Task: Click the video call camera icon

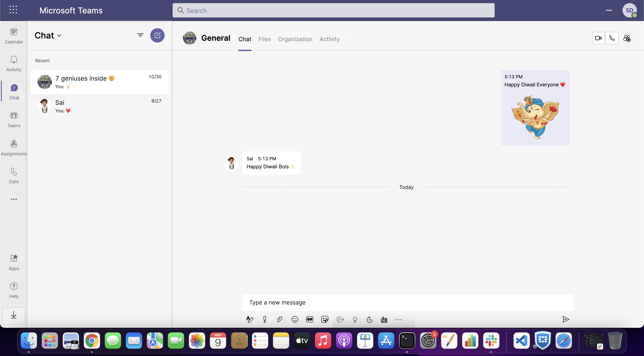Action: (598, 38)
